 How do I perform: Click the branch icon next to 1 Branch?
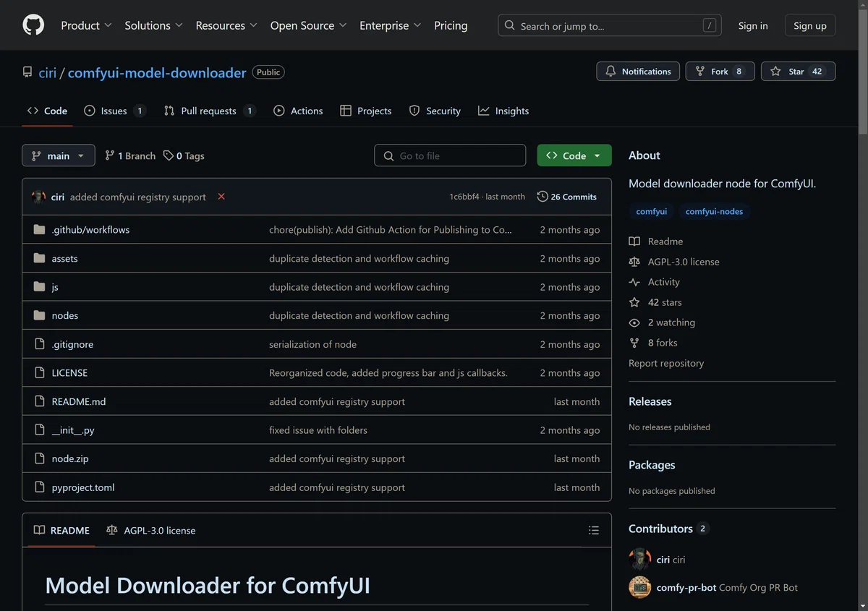click(110, 155)
